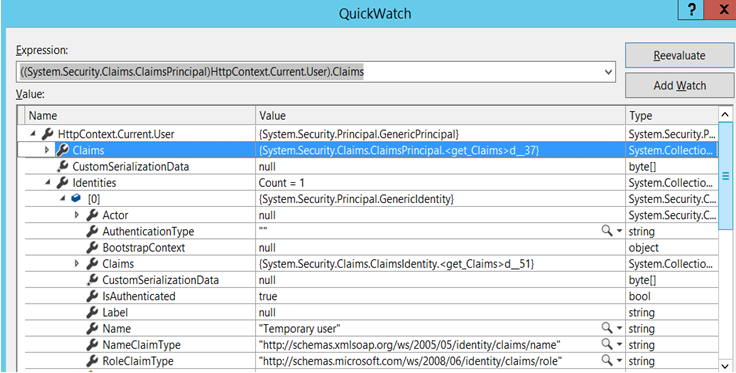Click the Reevaluate button

pos(679,55)
